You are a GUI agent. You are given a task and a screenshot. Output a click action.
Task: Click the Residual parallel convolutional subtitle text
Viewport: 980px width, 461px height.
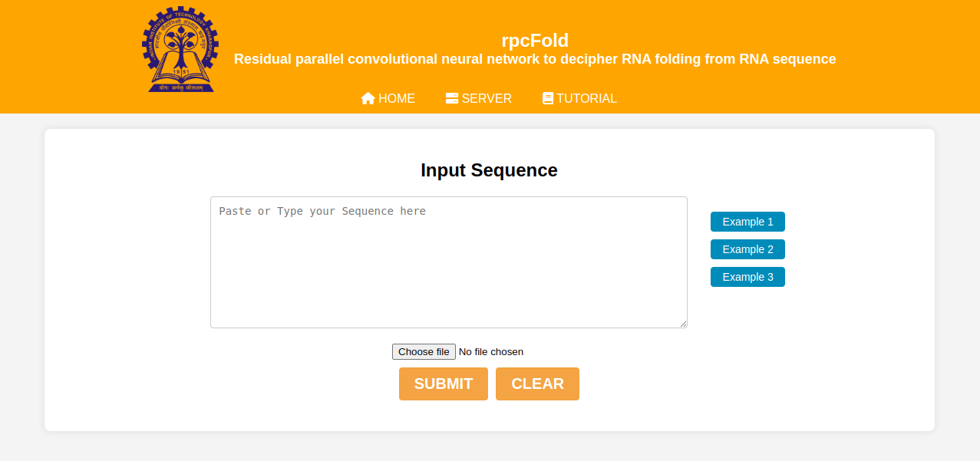pyautogui.click(x=535, y=59)
